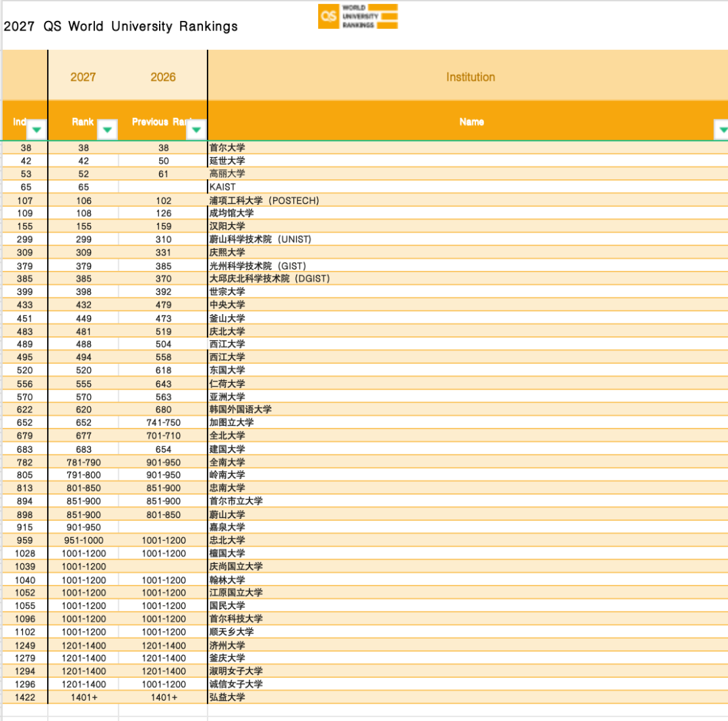Select the cell '亚洲大学'
This screenshot has width=728, height=721.
tap(468, 396)
